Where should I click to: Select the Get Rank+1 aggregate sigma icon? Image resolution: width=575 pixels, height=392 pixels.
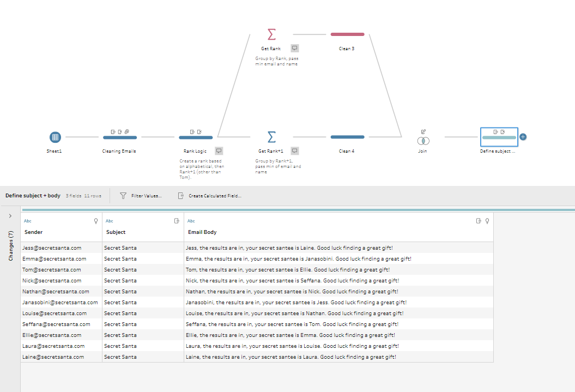[271, 137]
